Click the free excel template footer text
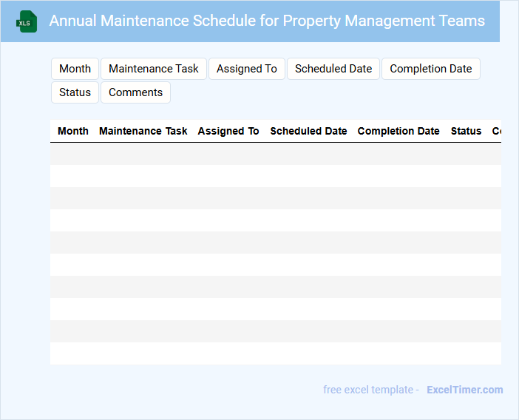 click(371, 390)
